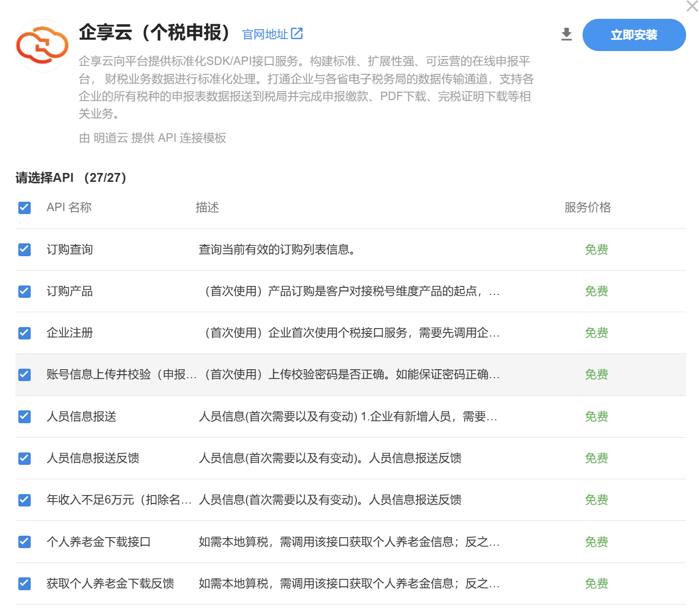Click the download icon beside 立即安装
This screenshot has width=698, height=616.
pos(566,35)
